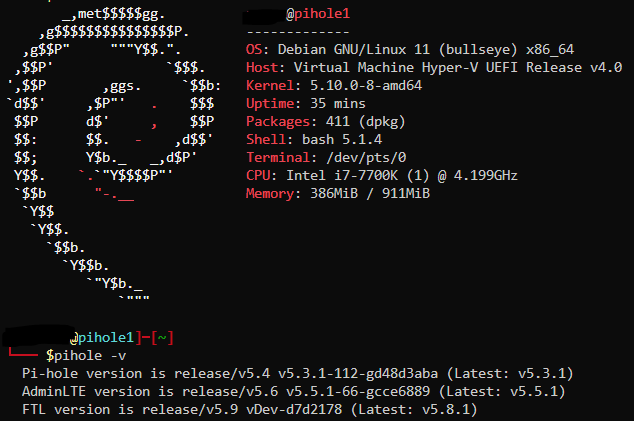Select the Host Virtual Machine Hyper-V line

pyautogui.click(x=434, y=67)
